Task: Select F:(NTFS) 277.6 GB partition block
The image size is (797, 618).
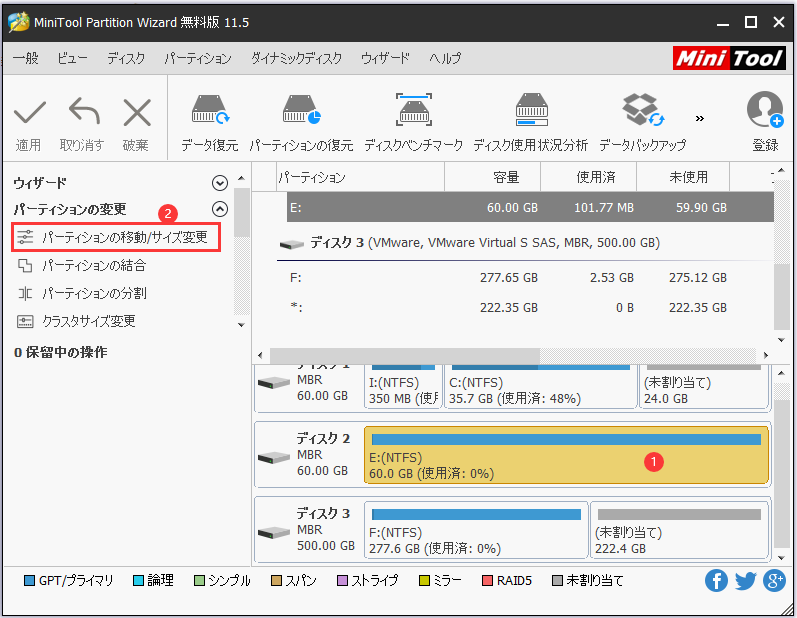Action: click(x=476, y=530)
